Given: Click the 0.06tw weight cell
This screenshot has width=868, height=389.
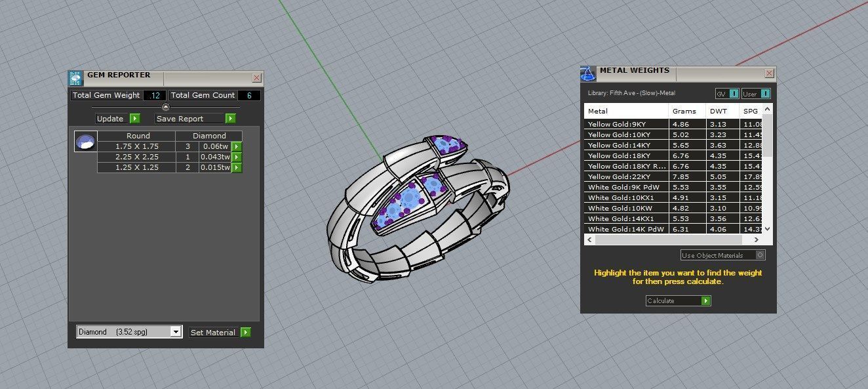Looking at the screenshot, I should [216, 147].
